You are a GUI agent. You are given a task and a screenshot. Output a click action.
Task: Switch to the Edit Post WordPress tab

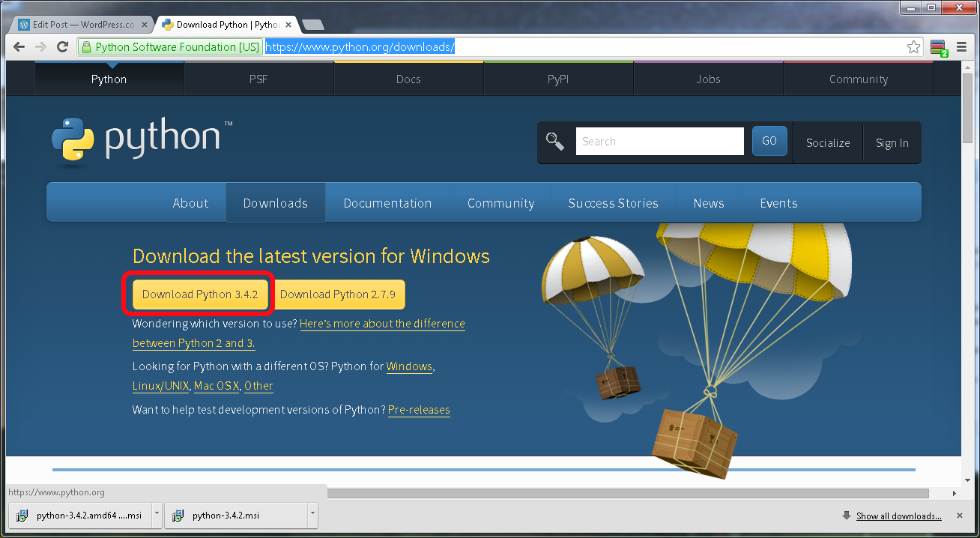pyautogui.click(x=79, y=24)
